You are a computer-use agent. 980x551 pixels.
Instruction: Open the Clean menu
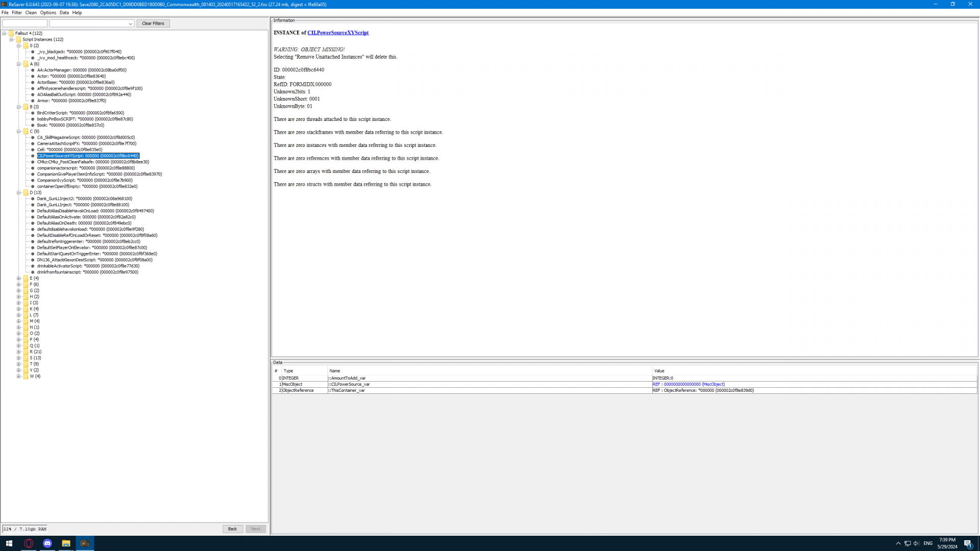click(31, 13)
